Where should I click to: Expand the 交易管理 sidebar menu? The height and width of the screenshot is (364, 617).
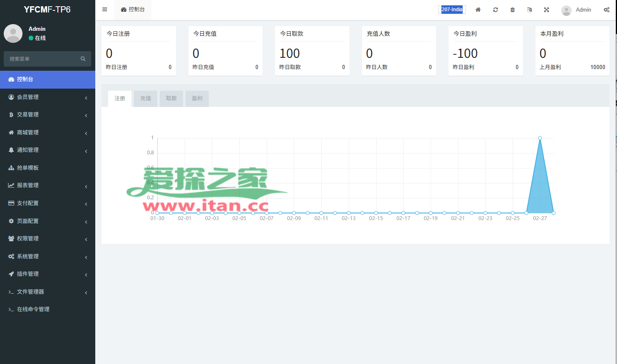coord(47,115)
